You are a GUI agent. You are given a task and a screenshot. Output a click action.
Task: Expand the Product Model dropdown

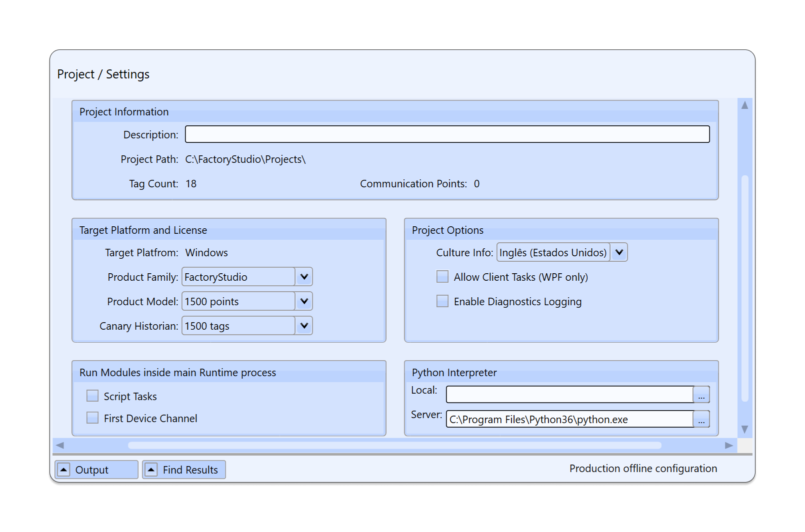[304, 301]
